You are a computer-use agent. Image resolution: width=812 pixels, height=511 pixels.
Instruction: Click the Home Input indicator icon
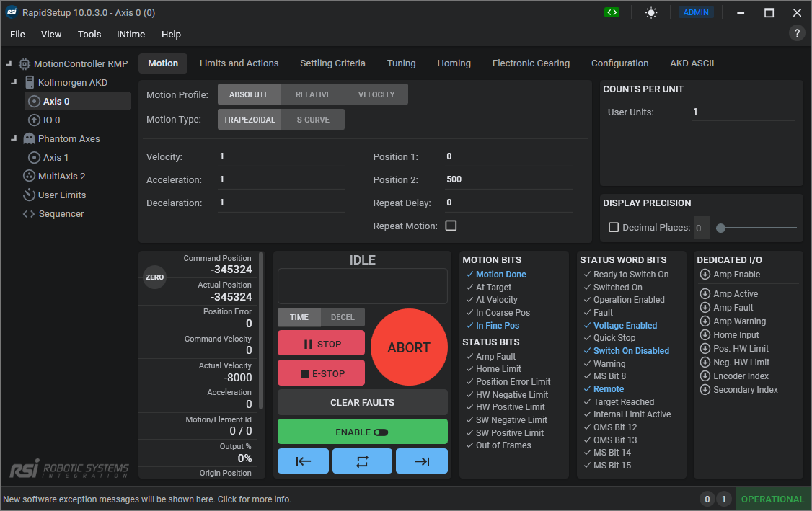click(x=705, y=335)
